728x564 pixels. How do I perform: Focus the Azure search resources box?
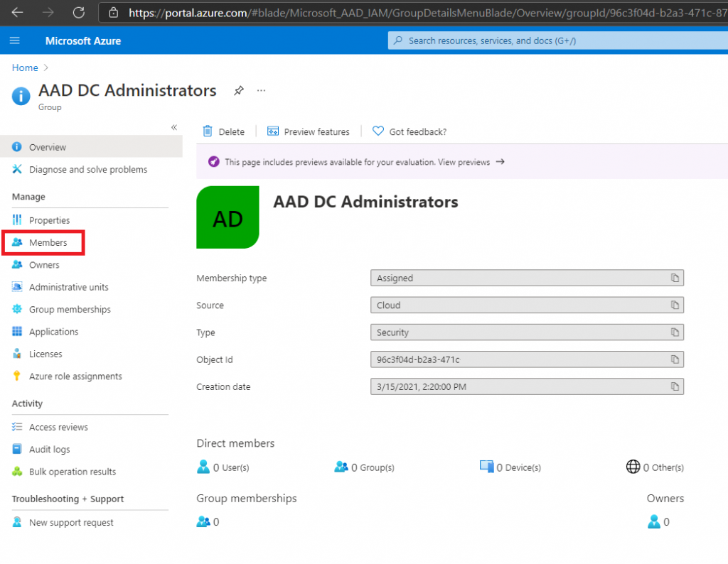click(557, 40)
